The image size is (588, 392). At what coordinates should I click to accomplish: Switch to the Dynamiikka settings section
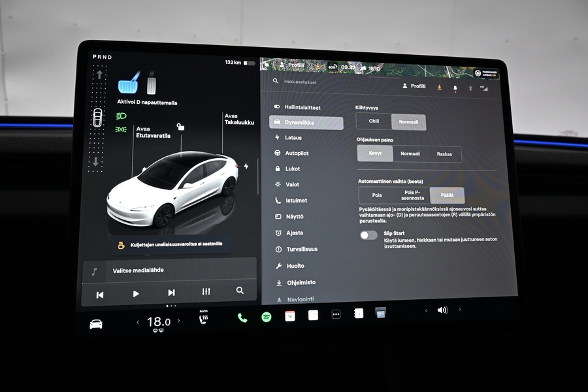click(305, 123)
